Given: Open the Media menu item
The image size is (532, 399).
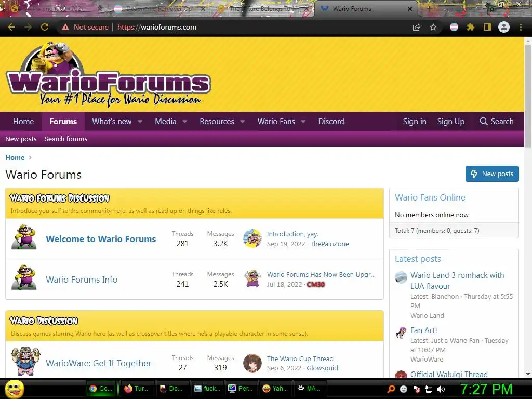Looking at the screenshot, I should 166,122.
